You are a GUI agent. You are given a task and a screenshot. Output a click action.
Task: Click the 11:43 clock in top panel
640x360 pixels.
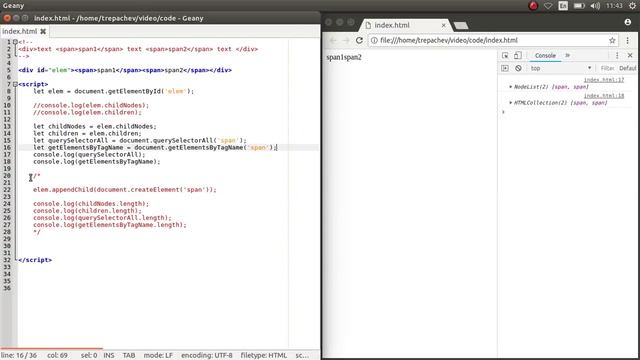click(614, 6)
